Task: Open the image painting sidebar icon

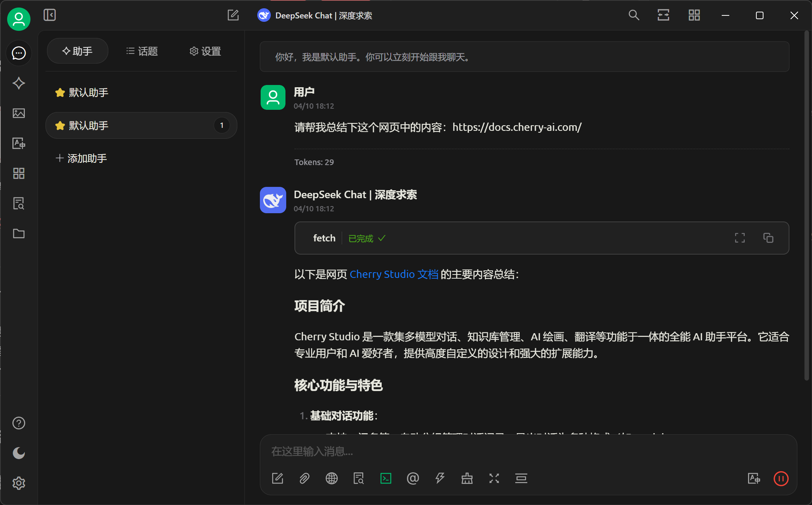Action: click(19, 113)
